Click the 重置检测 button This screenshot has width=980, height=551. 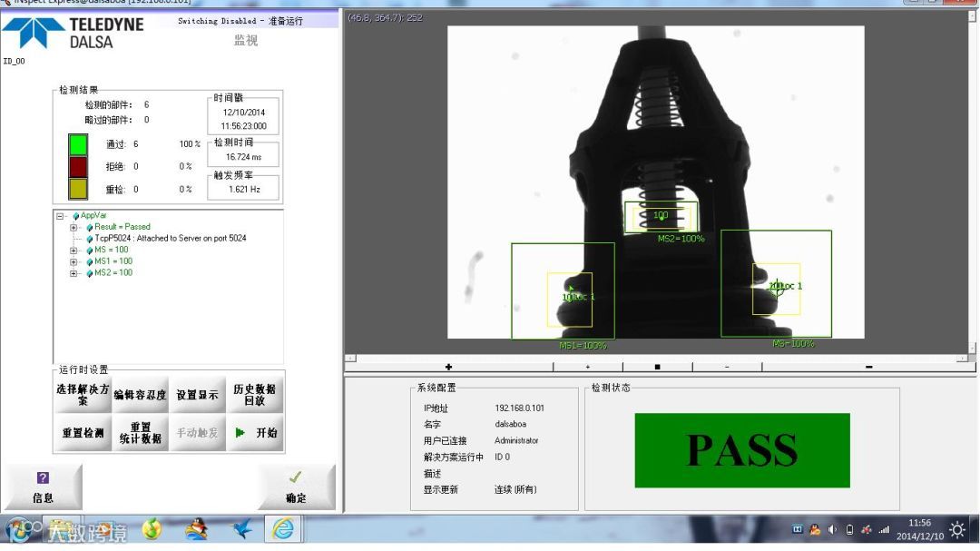[x=83, y=433]
